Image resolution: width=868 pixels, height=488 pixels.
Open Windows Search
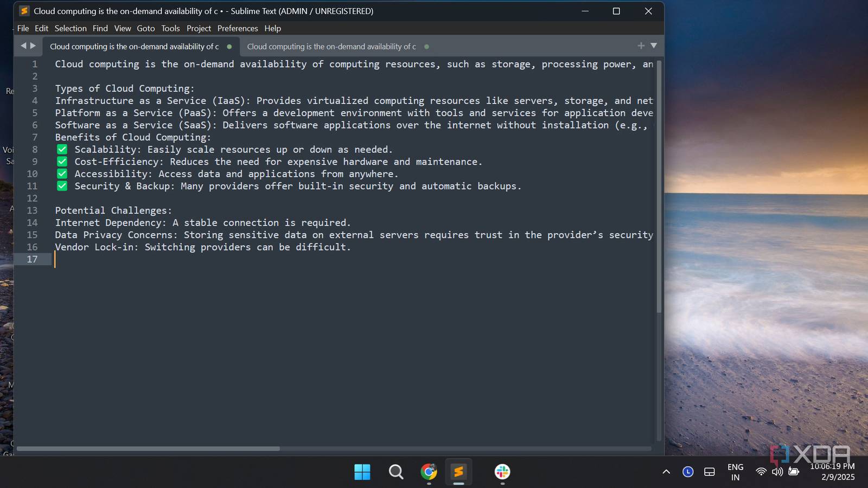pyautogui.click(x=395, y=472)
